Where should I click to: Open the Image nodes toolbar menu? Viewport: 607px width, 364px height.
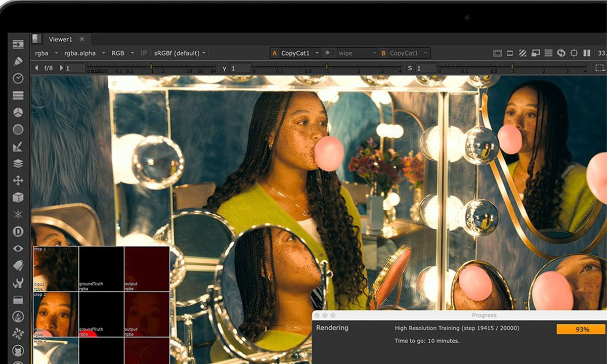point(18,44)
